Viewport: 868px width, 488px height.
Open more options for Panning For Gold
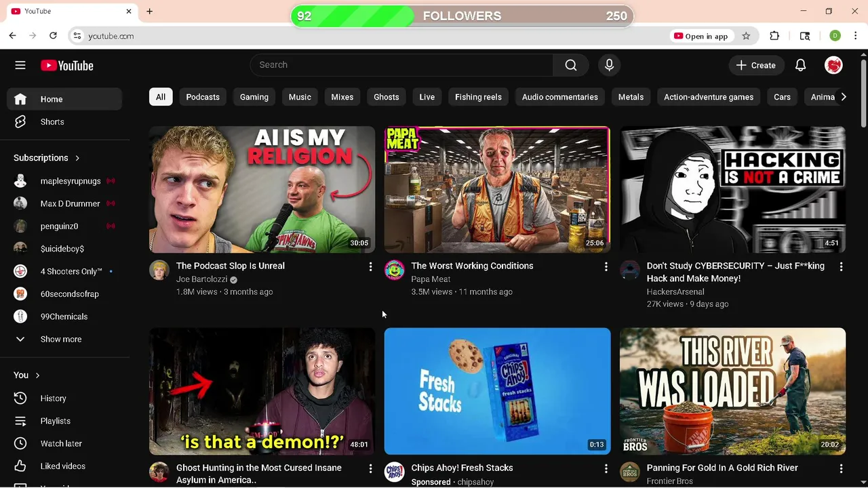(x=841, y=469)
